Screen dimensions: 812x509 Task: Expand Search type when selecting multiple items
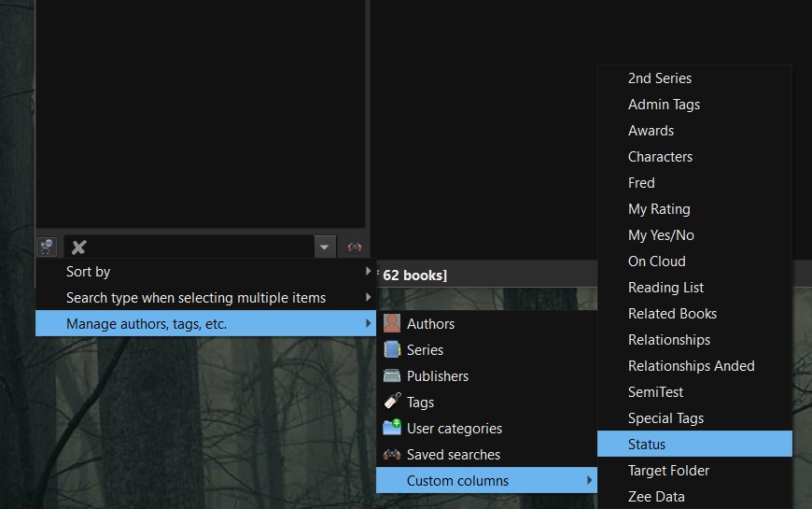(x=205, y=298)
